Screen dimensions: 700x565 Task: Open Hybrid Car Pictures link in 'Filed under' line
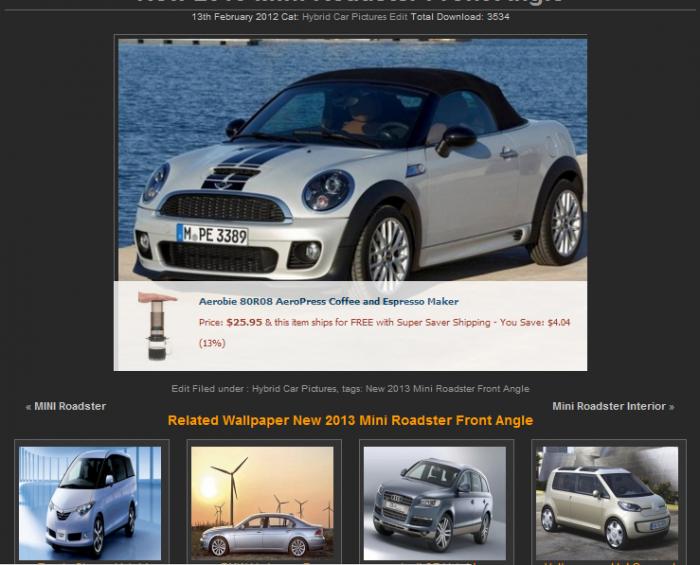[x=294, y=389]
